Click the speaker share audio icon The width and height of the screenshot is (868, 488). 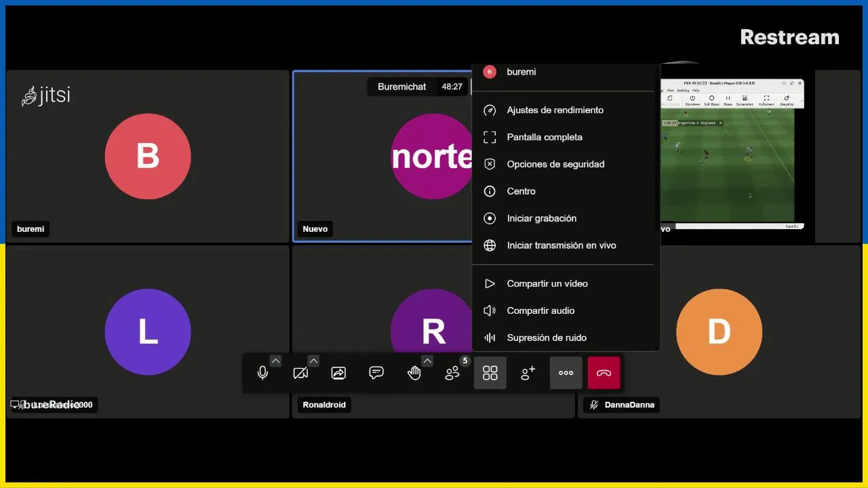490,310
